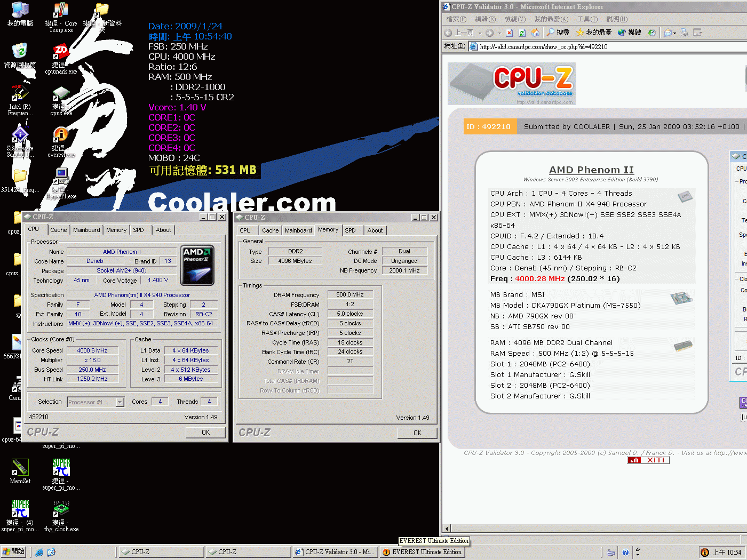This screenshot has width=747, height=560.
Task: Open the MemSet desktop icon
Action: click(x=20, y=471)
